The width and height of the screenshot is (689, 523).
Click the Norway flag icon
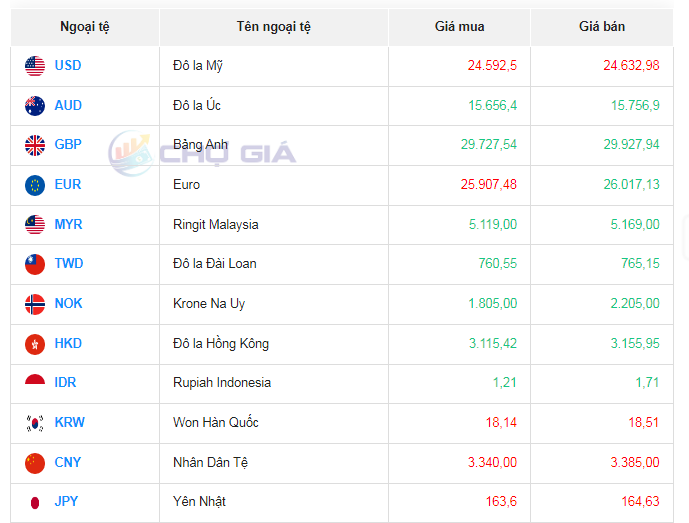[35, 304]
